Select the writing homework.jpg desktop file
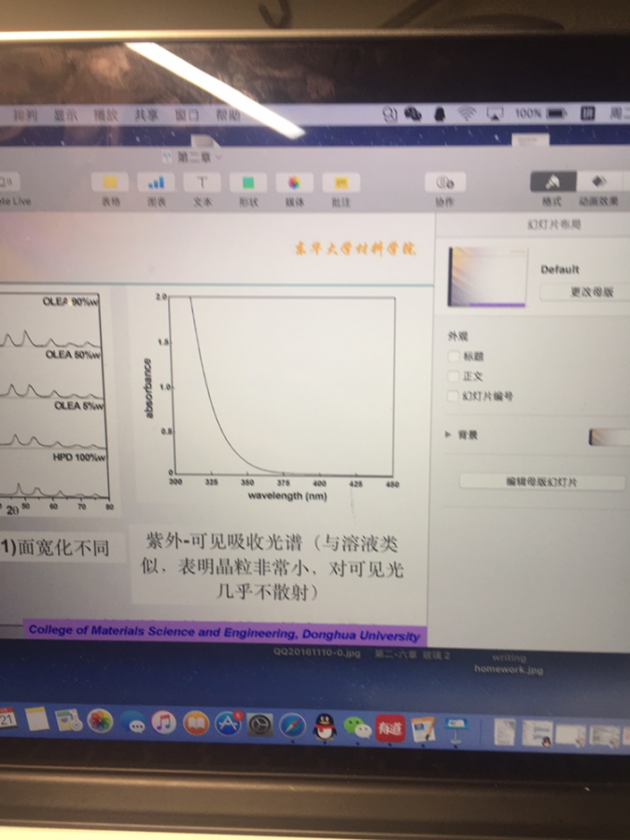The image size is (630, 840). pyautogui.click(x=509, y=664)
